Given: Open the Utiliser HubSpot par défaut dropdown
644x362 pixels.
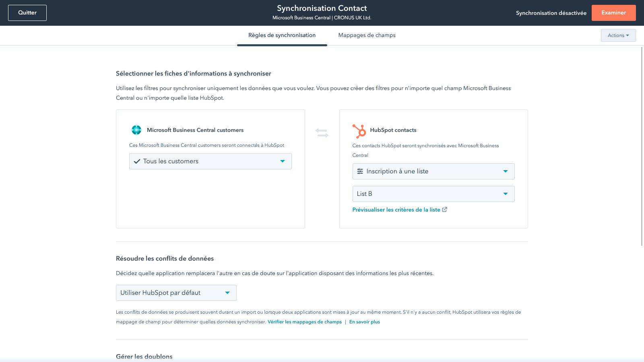Looking at the screenshot, I should point(176,293).
